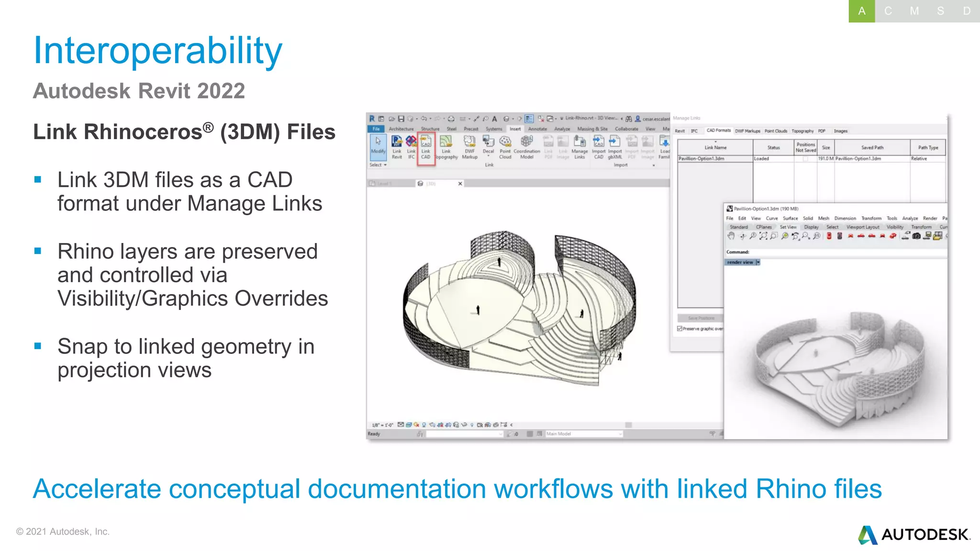The height and width of the screenshot is (551, 980).
Task: Click the Link Topography ribbon icon
Action: click(446, 147)
